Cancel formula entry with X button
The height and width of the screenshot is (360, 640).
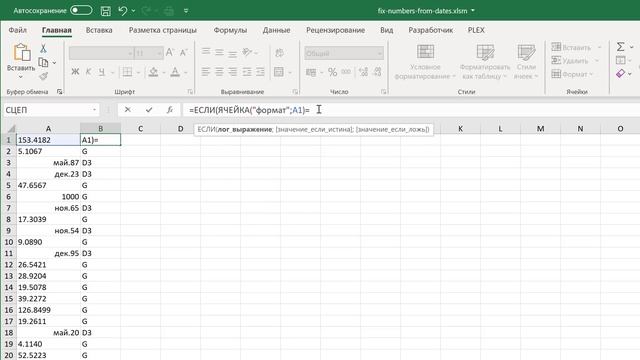coord(128,110)
